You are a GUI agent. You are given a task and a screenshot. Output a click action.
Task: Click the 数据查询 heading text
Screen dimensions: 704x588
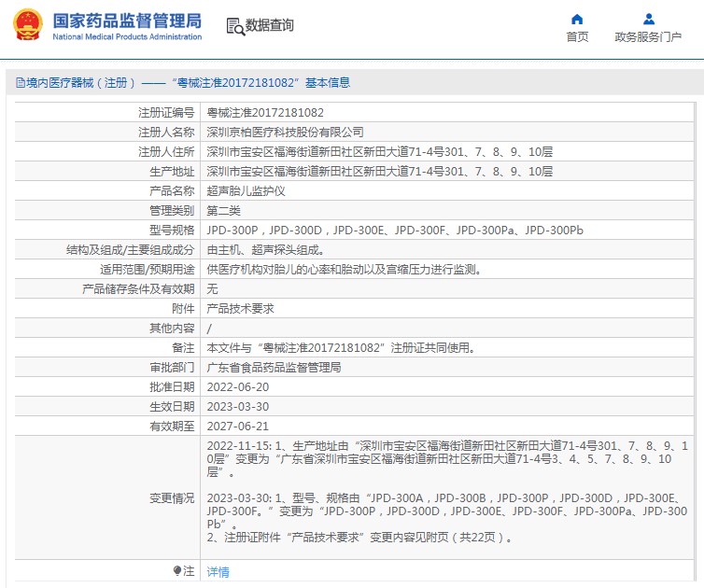pos(270,26)
